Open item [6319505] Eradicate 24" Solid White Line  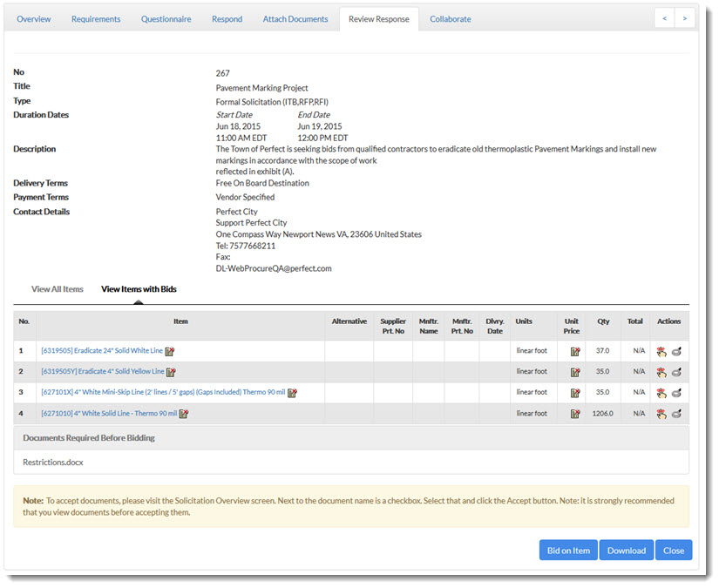(x=102, y=350)
